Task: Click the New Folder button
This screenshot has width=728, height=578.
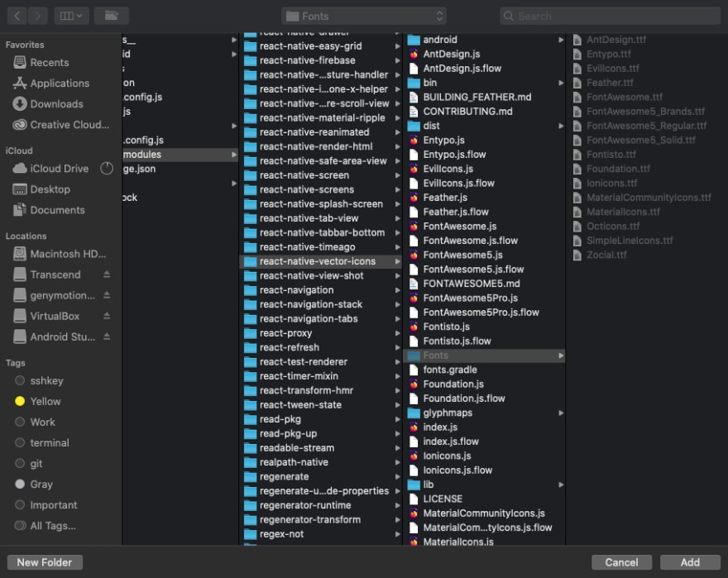Action: (x=45, y=562)
